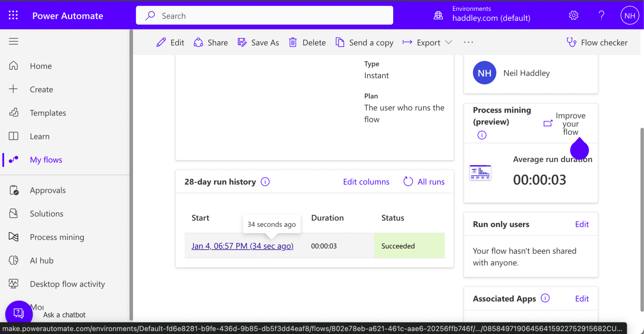Open Desktop flow activity page

[67, 284]
